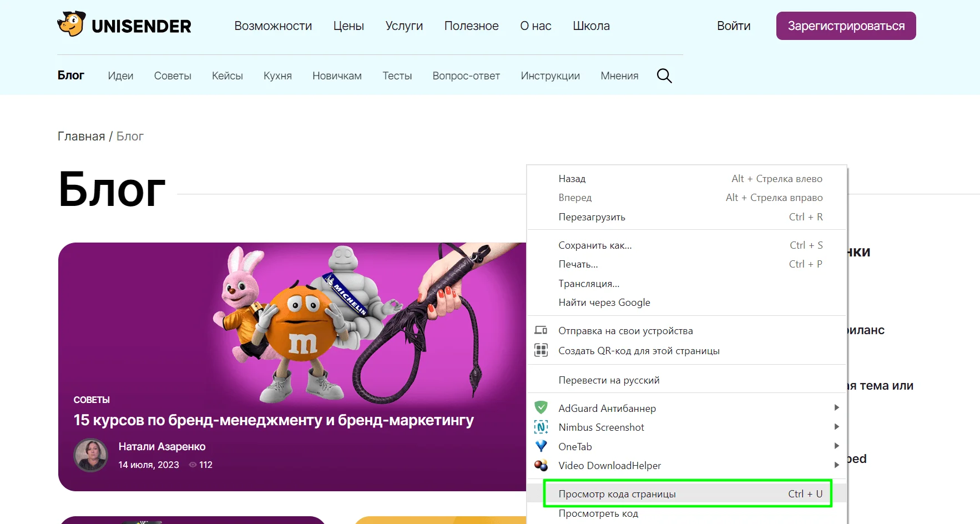Expand the OneTab submenu arrow
980x524 pixels.
tap(836, 446)
